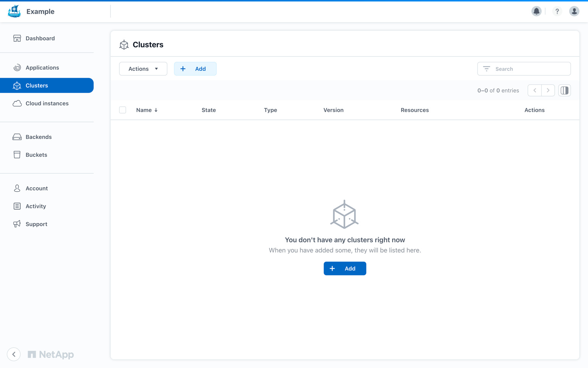Screen dimensions: 588x368
Task: Click the Example account name
Action: [x=40, y=11]
